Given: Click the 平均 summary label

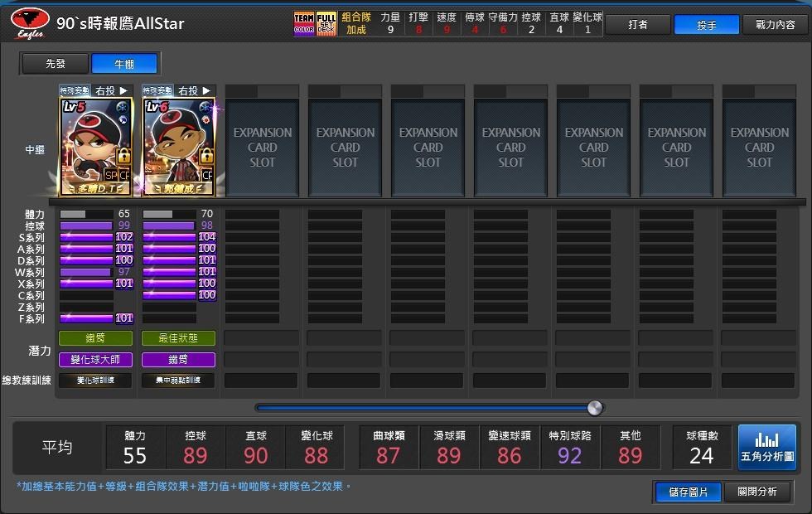Looking at the screenshot, I should tap(57, 447).
